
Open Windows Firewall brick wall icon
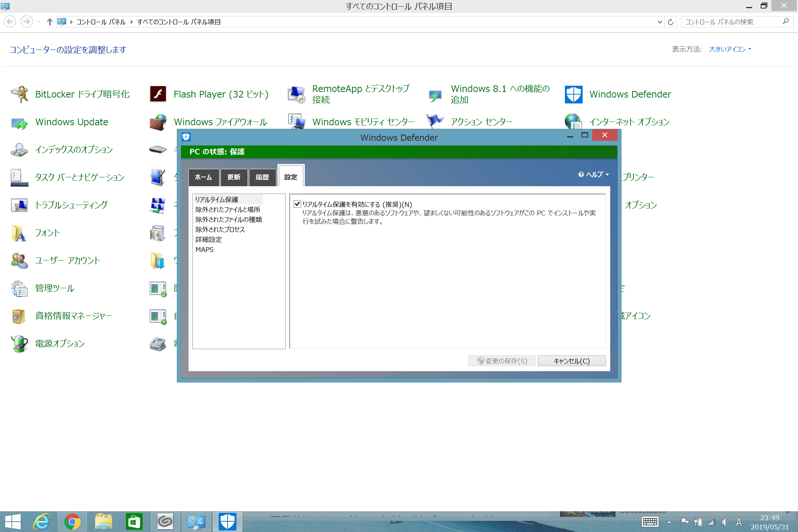point(158,122)
